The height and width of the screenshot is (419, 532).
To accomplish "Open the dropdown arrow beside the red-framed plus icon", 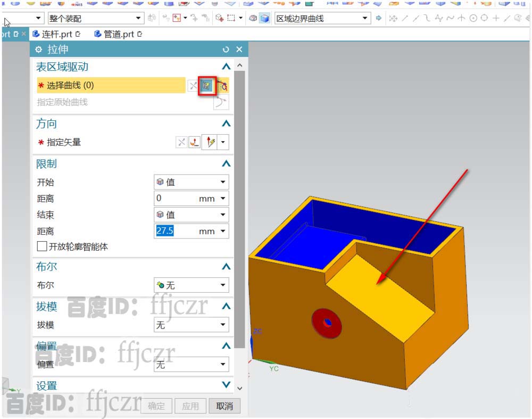I will [x=185, y=18].
